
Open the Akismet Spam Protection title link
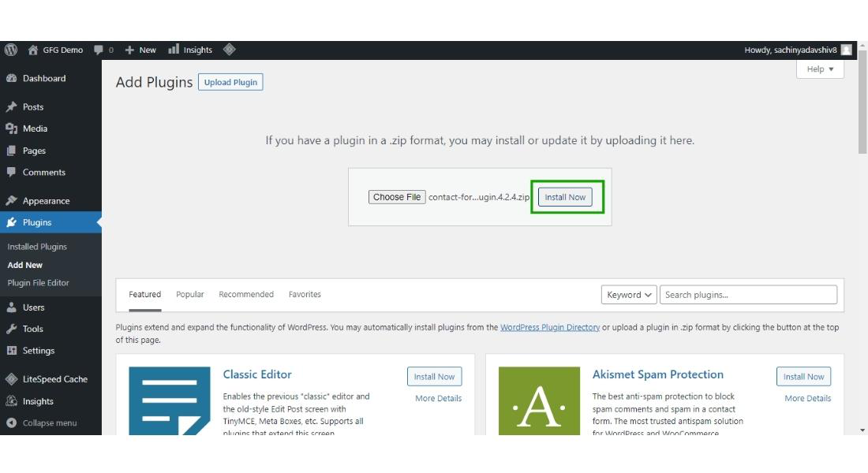657,374
